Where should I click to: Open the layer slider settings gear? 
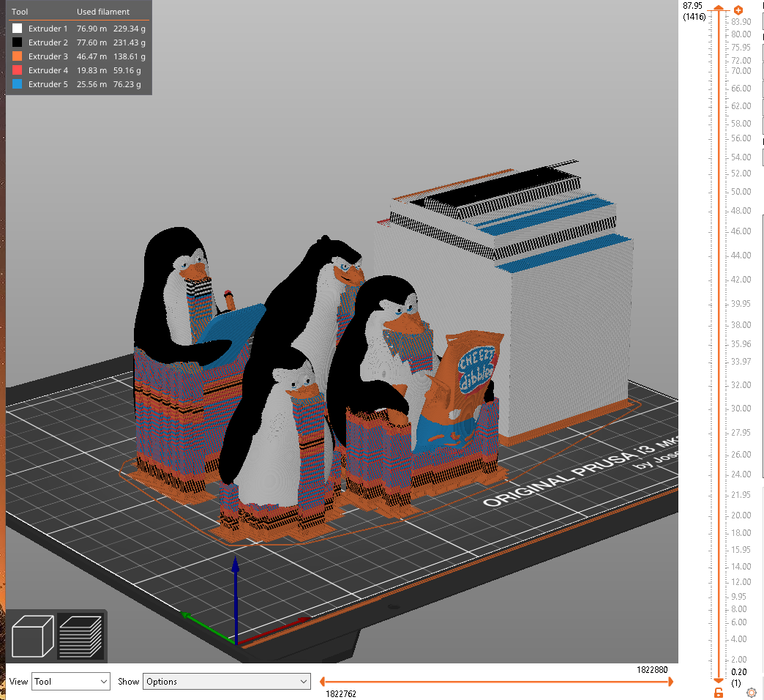(752, 693)
